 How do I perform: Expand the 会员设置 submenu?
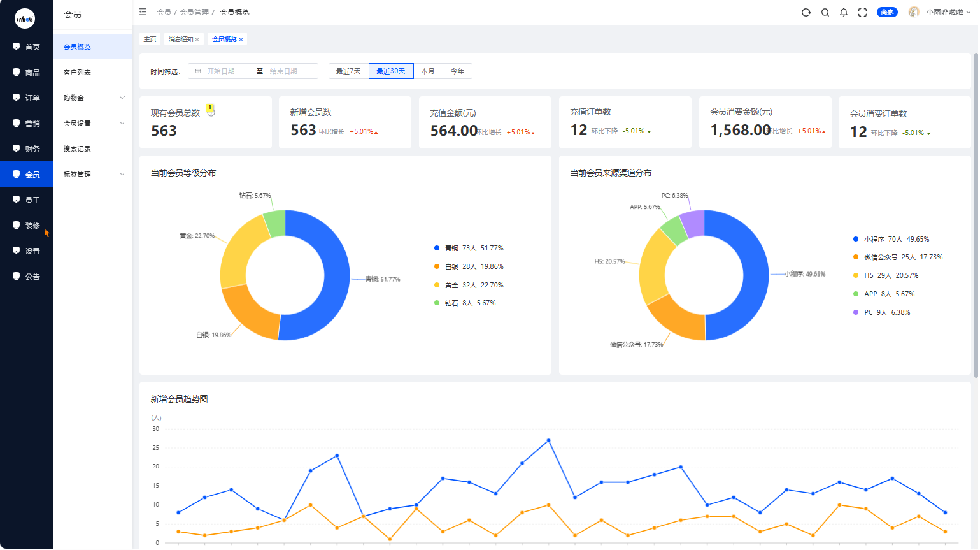93,123
